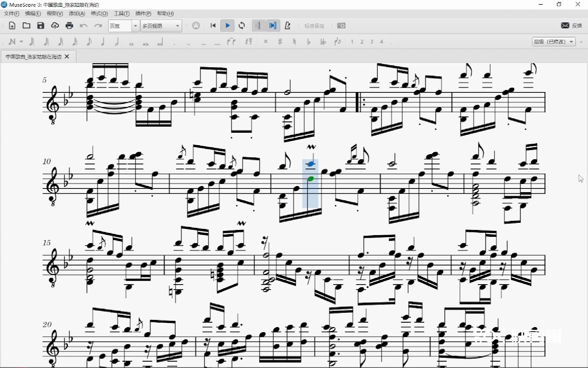Open the 帮助(H) menu
Image resolution: width=588 pixels, height=368 pixels.
pyautogui.click(x=165, y=13)
